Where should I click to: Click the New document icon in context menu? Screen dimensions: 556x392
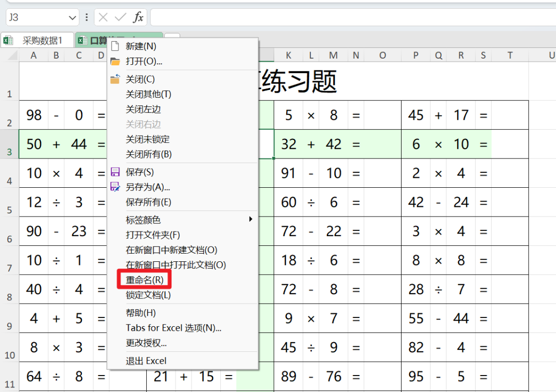point(115,46)
